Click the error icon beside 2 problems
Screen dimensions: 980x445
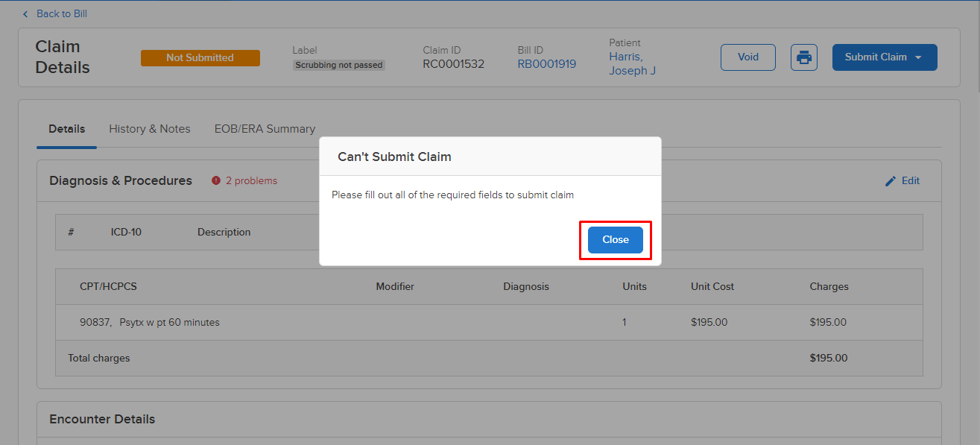215,180
